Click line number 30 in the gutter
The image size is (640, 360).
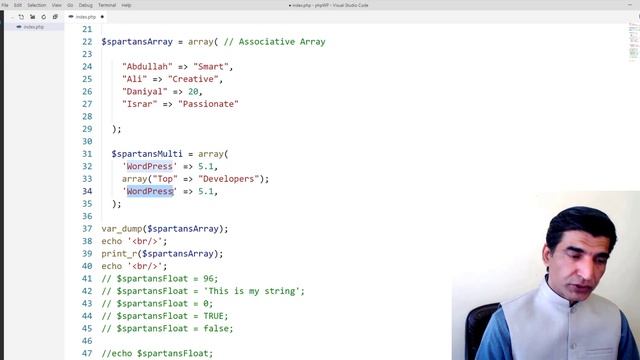[x=87, y=142]
